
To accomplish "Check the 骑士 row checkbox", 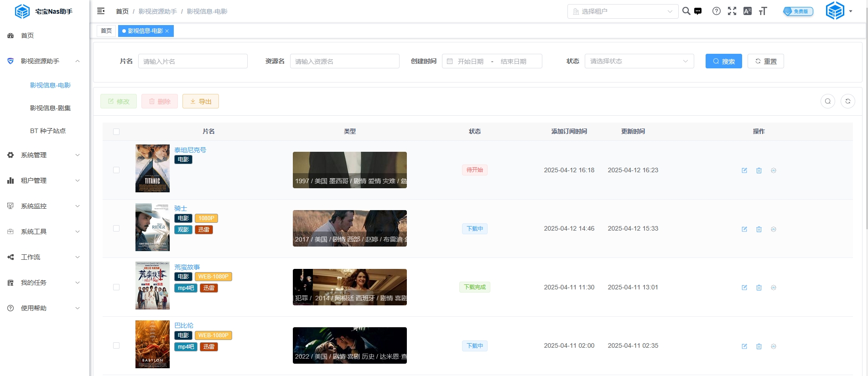I will (116, 228).
